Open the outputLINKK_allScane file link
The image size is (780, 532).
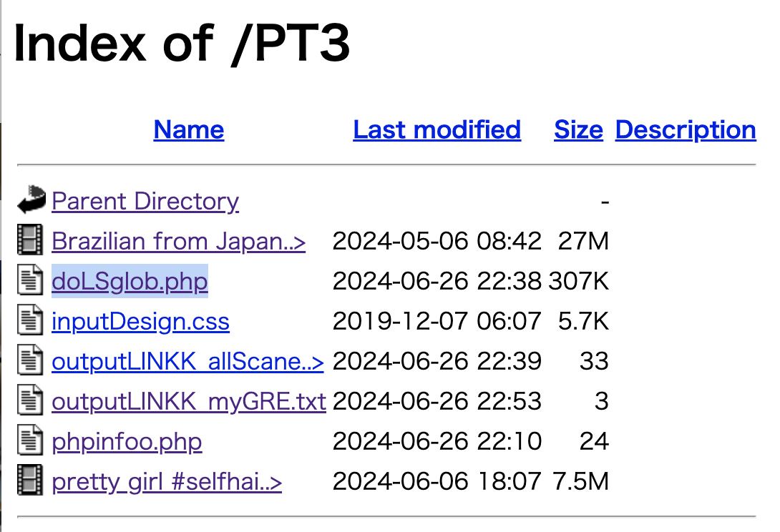coord(187,362)
